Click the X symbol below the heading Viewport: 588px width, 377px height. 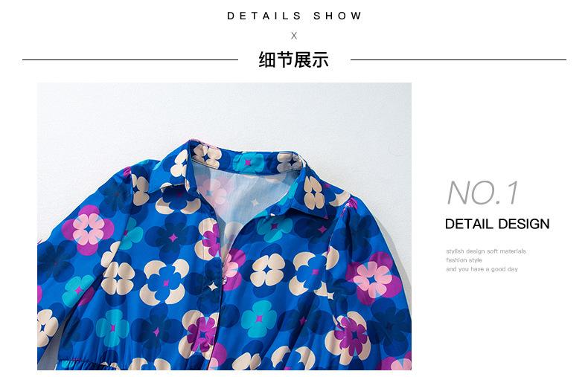click(294, 36)
